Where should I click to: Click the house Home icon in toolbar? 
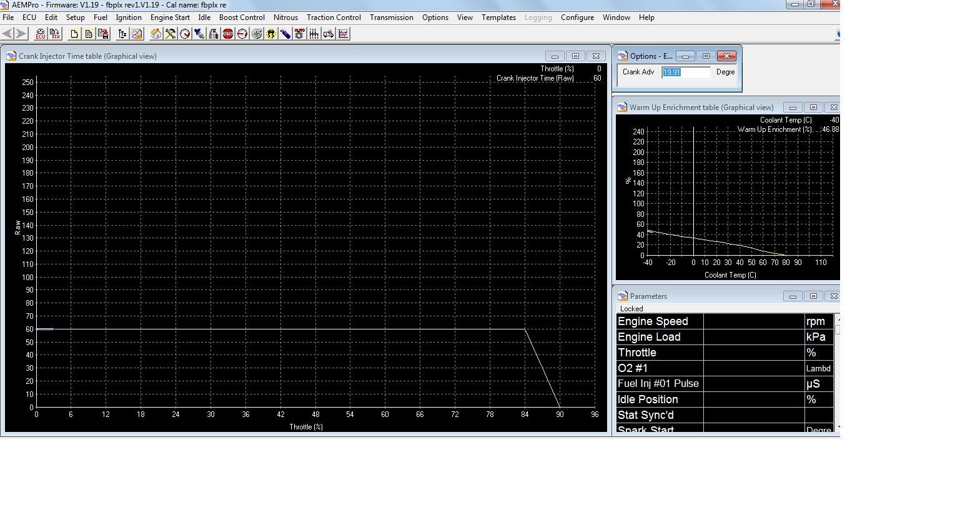156,34
